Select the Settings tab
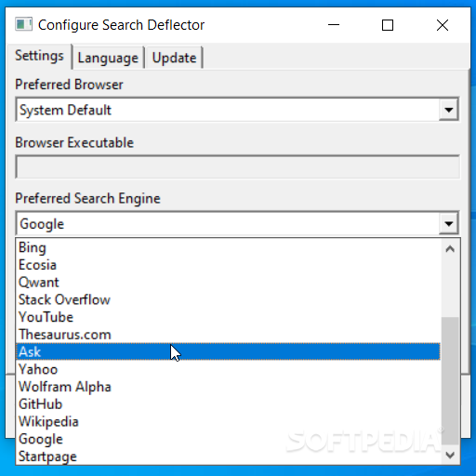This screenshot has width=476, height=476. (x=39, y=56)
